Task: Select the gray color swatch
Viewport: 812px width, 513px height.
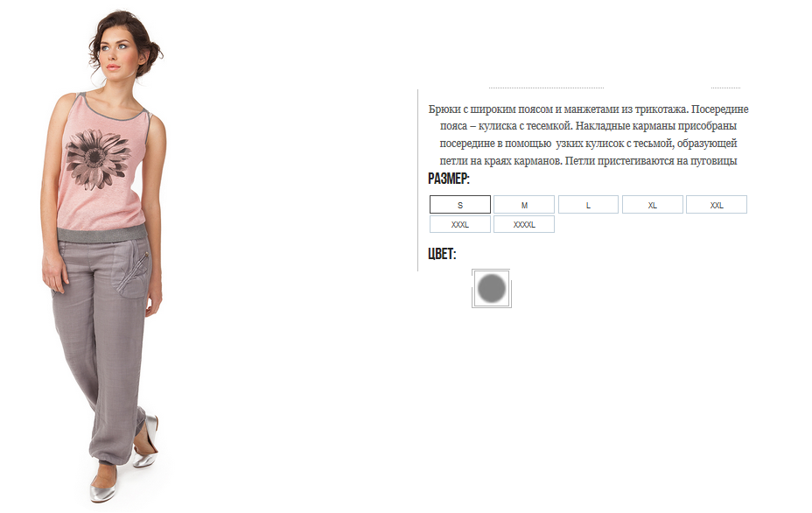Action: 492,288
